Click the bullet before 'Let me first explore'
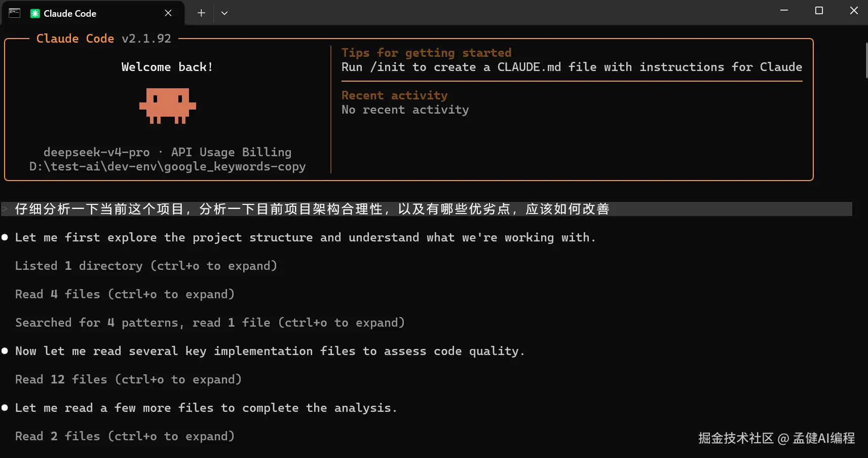This screenshot has width=868, height=458. [x=5, y=237]
